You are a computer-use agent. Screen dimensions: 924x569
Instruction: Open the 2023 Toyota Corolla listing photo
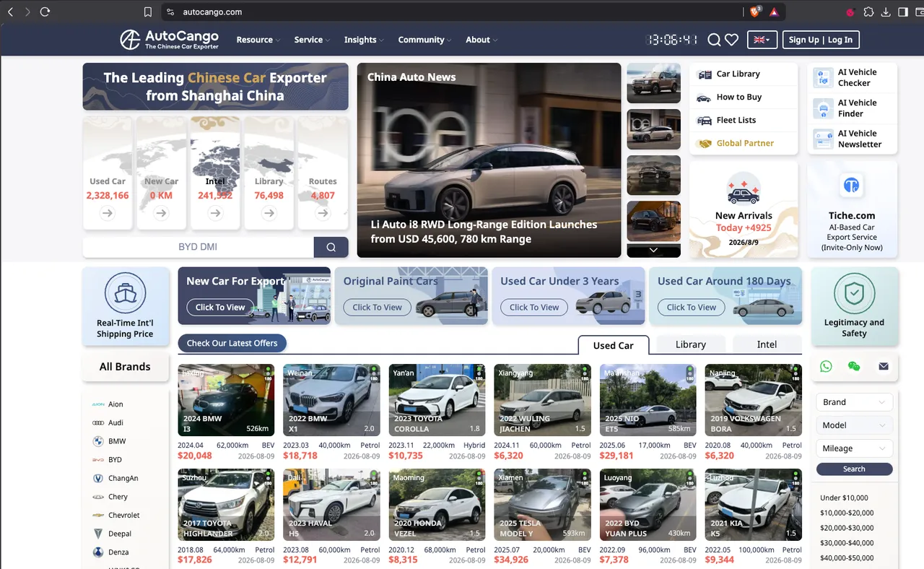click(x=437, y=400)
